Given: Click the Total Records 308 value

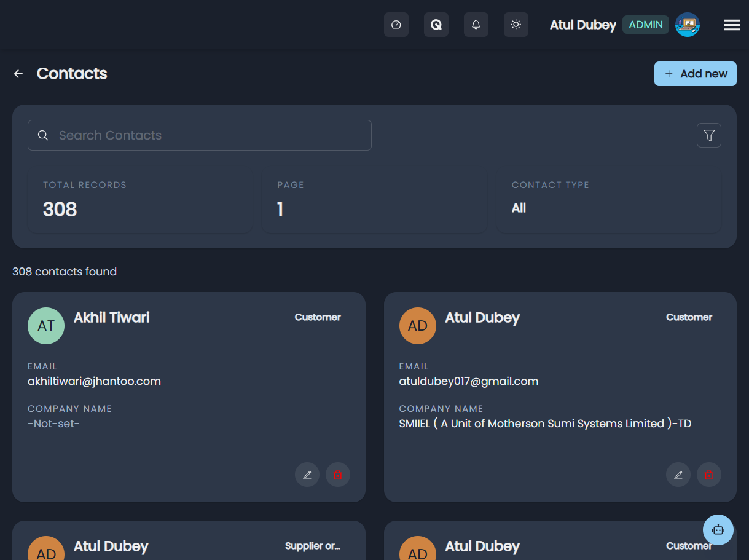Looking at the screenshot, I should (x=60, y=210).
